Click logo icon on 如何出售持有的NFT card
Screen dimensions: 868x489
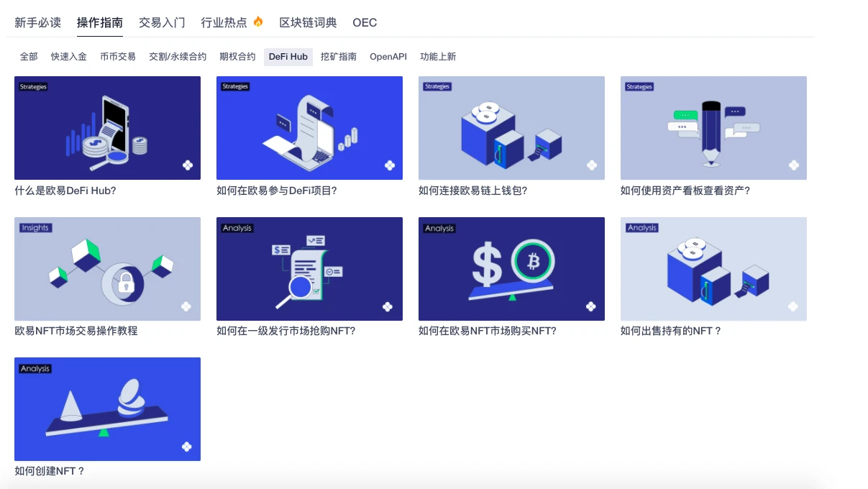click(793, 306)
